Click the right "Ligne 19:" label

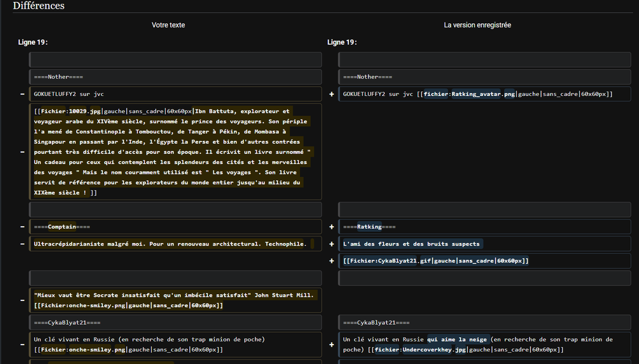click(x=342, y=42)
